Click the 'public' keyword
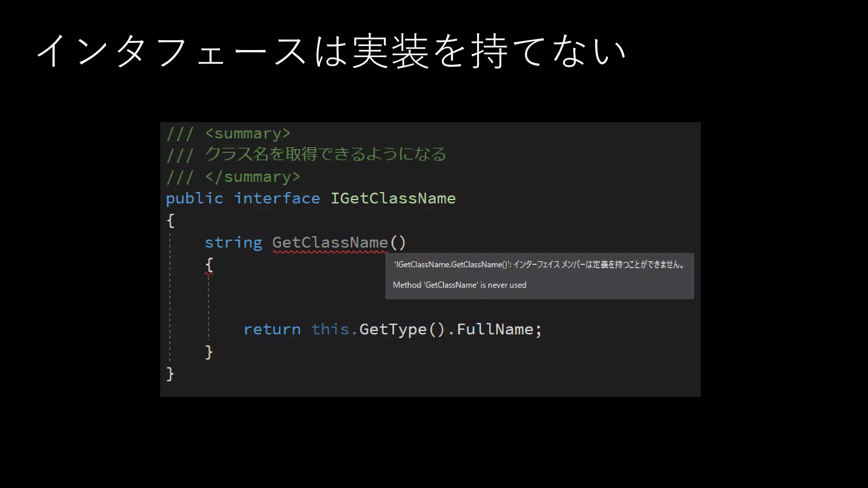Screen dimensions: 868x488 pyautogui.click(x=195, y=199)
